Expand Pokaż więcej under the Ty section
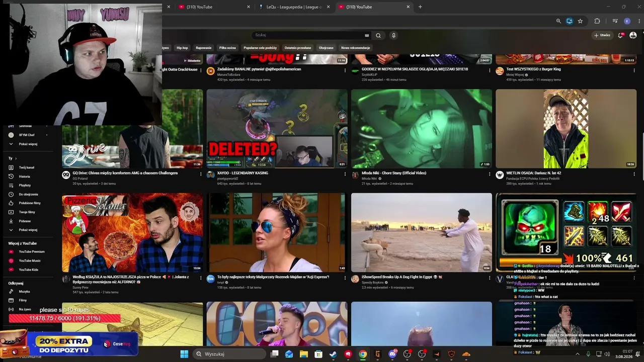644x362 pixels. [x=28, y=230]
